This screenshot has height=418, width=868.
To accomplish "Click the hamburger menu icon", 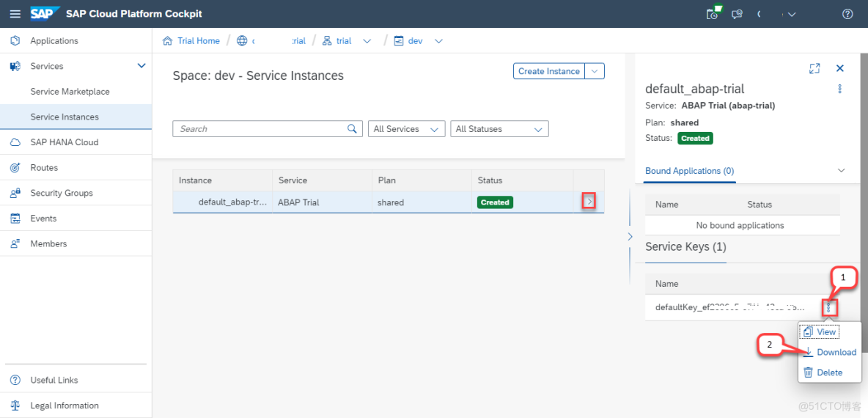I will point(15,14).
